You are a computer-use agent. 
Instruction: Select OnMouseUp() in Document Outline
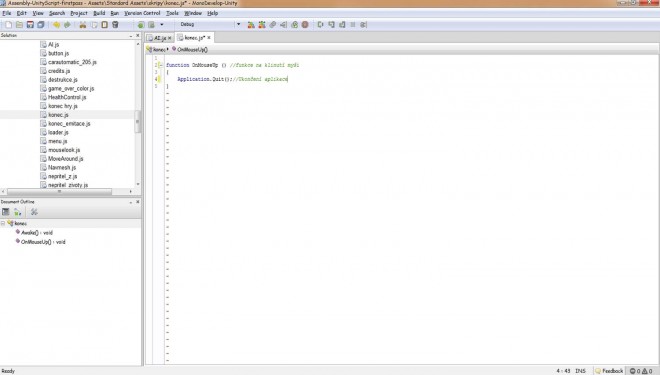(41, 242)
